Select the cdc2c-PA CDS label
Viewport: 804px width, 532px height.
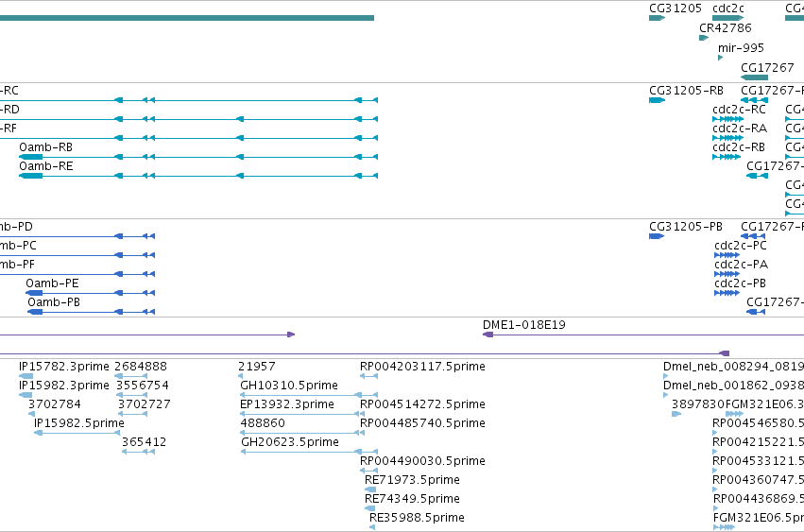741,265
